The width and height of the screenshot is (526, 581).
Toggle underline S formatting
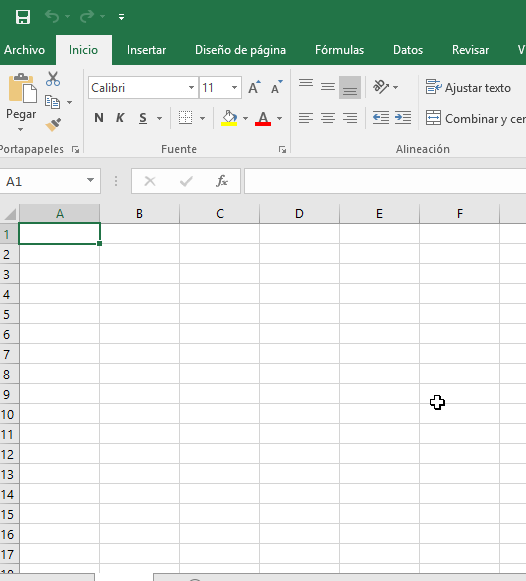(143, 118)
